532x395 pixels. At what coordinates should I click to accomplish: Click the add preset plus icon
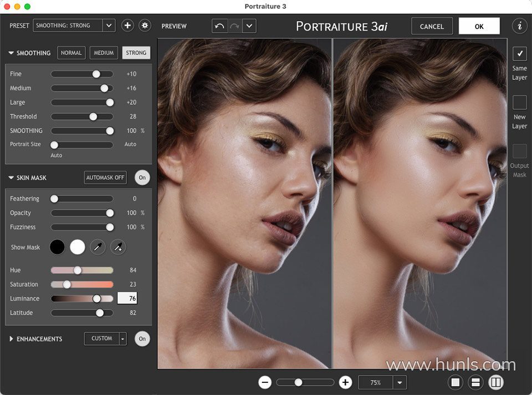(x=127, y=26)
